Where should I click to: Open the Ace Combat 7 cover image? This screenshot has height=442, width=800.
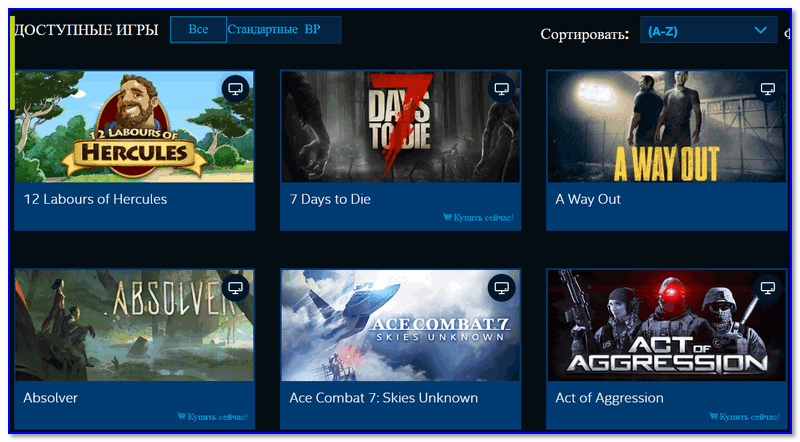(401, 326)
